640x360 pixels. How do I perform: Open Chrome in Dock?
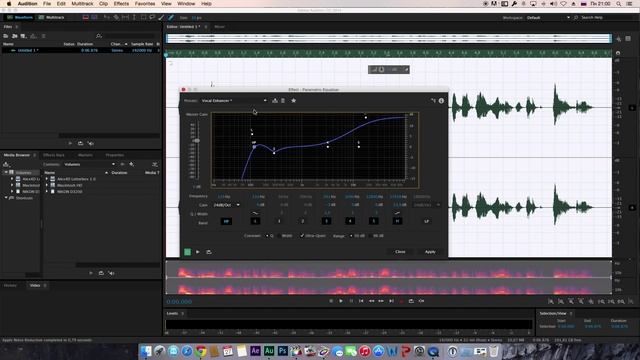pyautogui.click(x=200, y=351)
